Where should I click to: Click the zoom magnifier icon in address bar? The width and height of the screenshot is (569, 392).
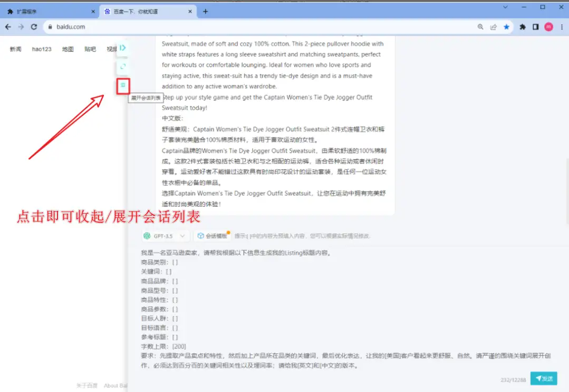[x=480, y=26]
